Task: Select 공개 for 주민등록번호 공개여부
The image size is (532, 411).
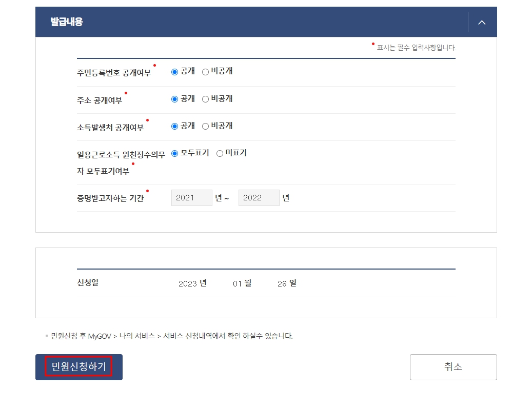Action: [175, 71]
